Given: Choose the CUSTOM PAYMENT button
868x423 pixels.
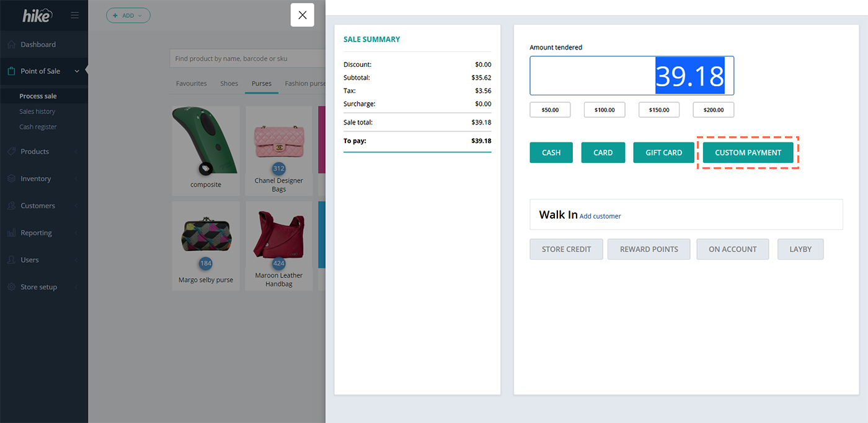Looking at the screenshot, I should (x=748, y=152).
